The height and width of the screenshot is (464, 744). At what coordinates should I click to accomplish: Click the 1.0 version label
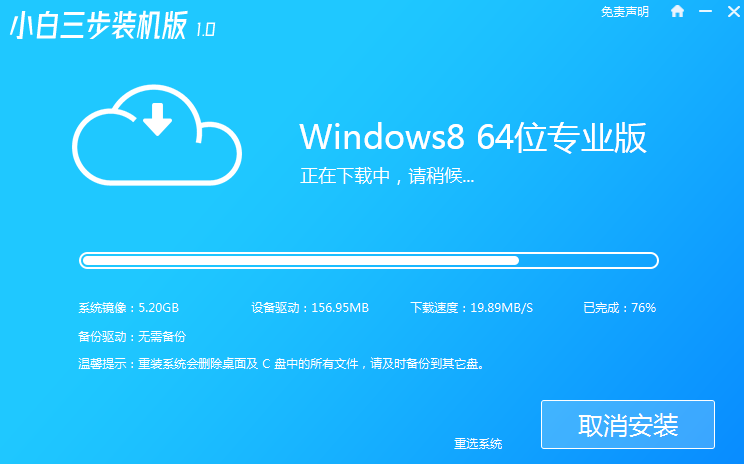[204, 29]
